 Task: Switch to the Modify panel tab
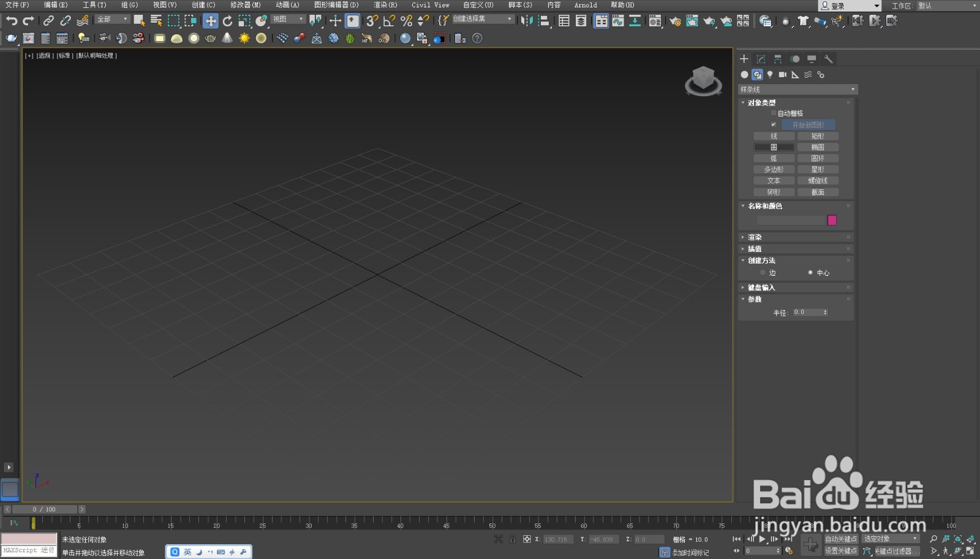(761, 59)
